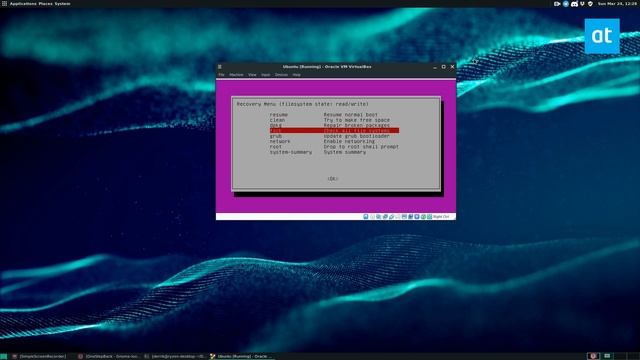Click the date and time clock
The image size is (640, 360).
point(617,4)
